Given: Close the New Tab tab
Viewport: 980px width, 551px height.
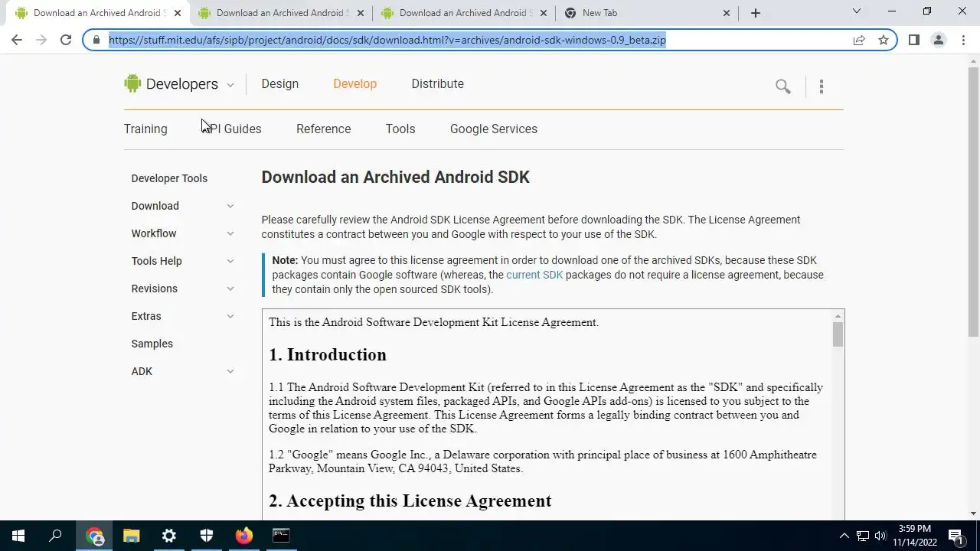Looking at the screenshot, I should 727,13.
